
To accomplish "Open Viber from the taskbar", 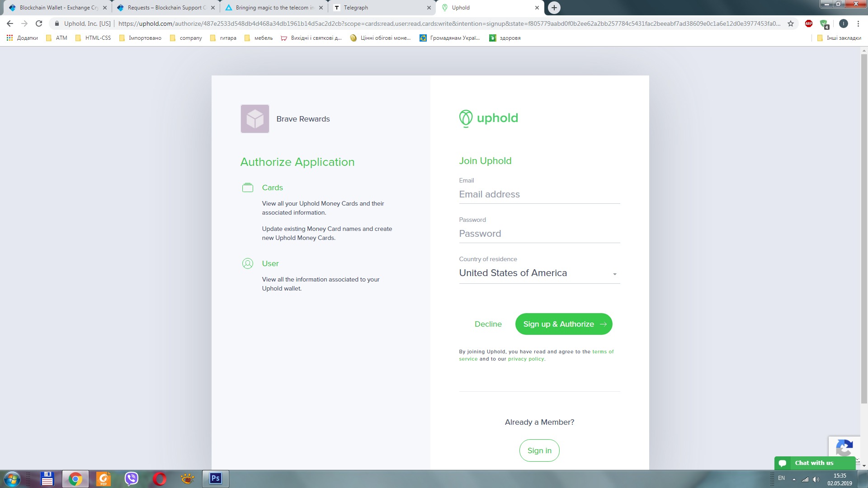I will (132, 479).
